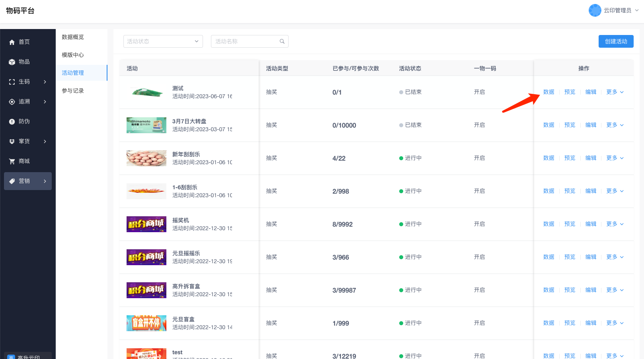644x359 pixels.
Task: Click 预览 link for 摇奖机
Action: (570, 224)
